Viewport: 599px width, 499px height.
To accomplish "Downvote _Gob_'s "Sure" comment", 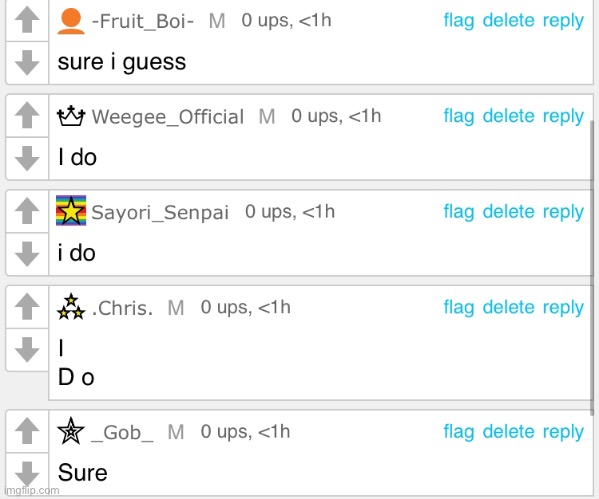I will (27, 474).
